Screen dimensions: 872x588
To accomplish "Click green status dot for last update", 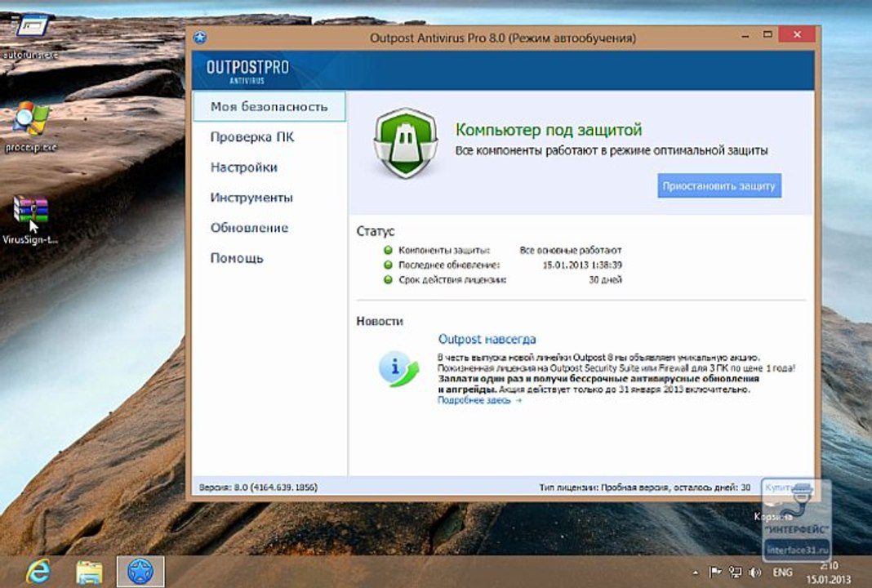I will 388,265.
